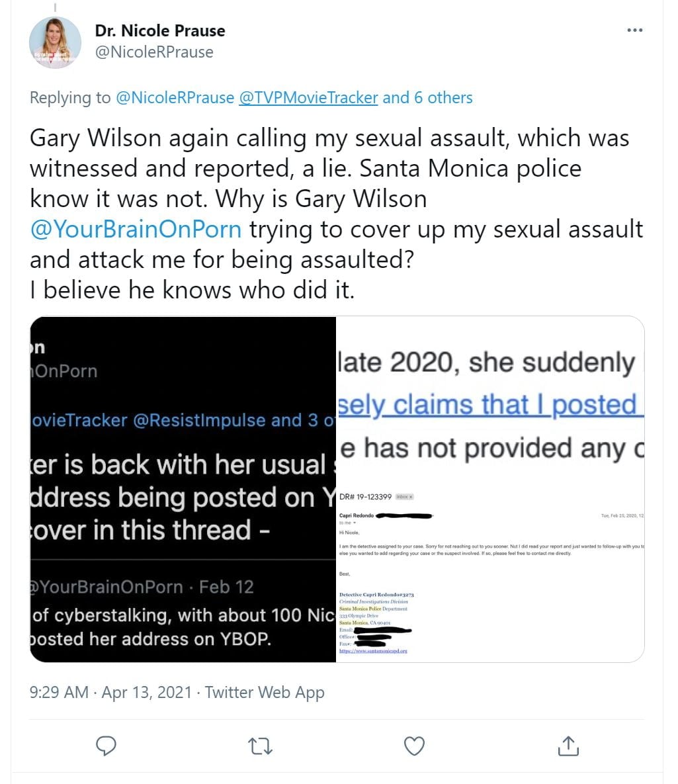Click the @NicoleRPrause handle under name
Image resolution: width=678 pixels, height=784 pixels.
tap(154, 52)
